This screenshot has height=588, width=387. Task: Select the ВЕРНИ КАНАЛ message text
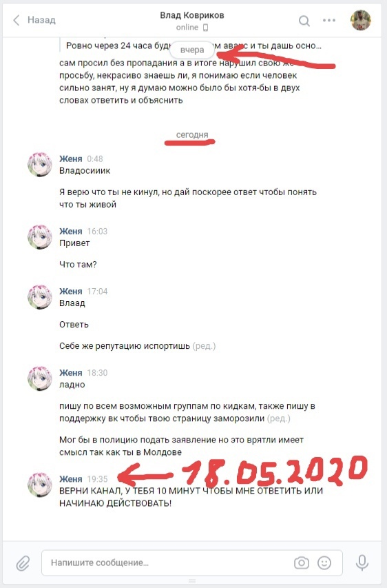pyautogui.click(x=191, y=497)
